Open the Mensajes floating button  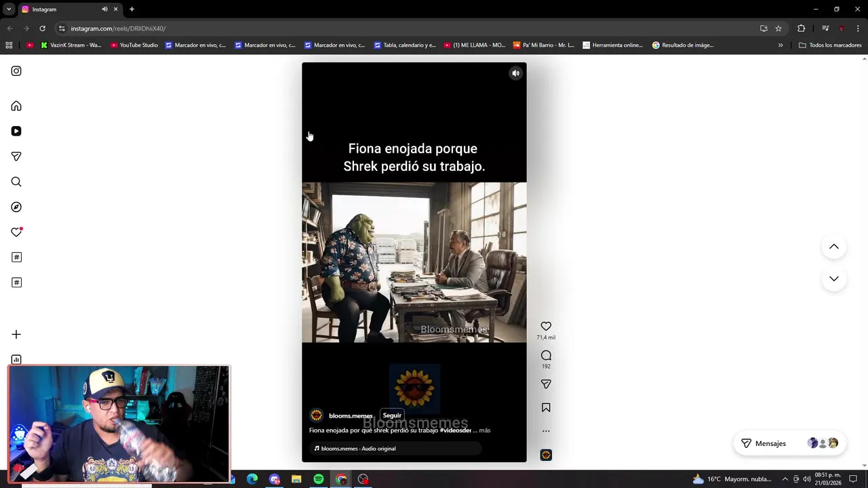click(790, 443)
